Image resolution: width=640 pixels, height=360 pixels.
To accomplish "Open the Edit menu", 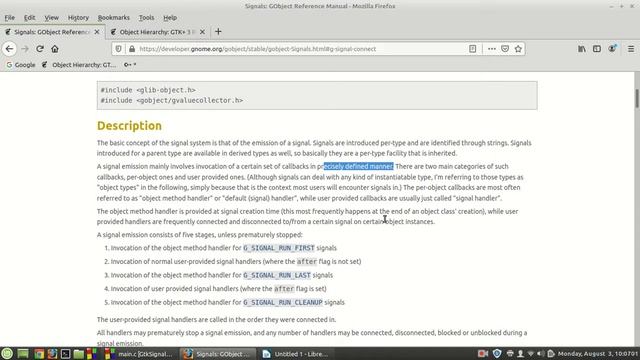I will (x=29, y=18).
